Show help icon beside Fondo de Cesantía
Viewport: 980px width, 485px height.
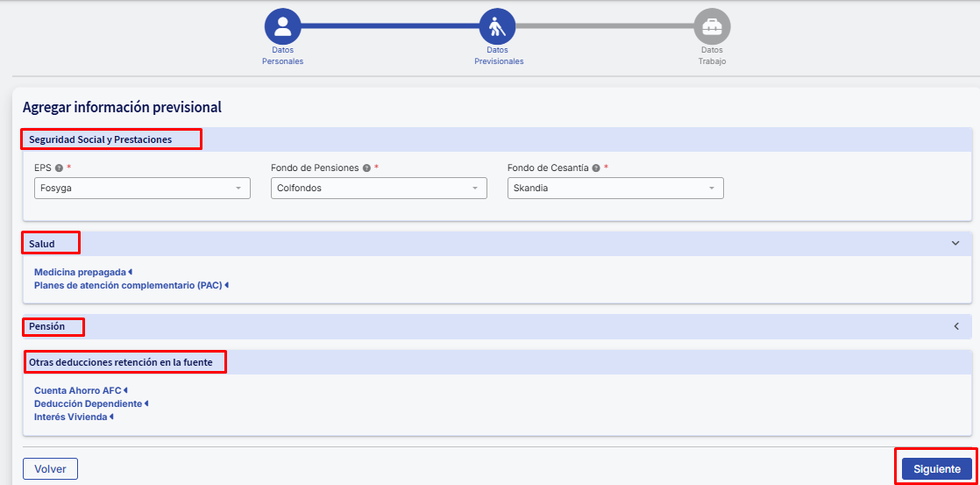[596, 168]
